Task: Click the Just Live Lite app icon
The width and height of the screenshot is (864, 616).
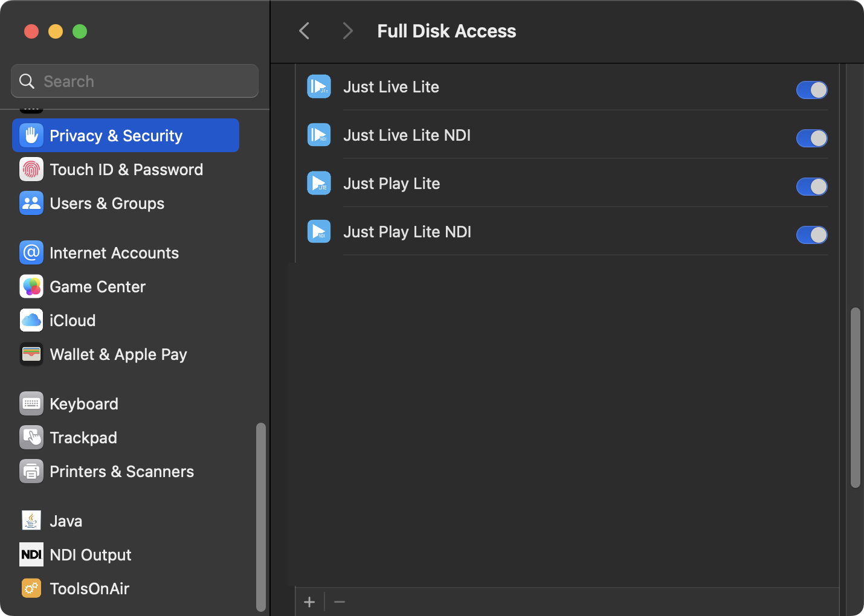Action: [x=319, y=86]
